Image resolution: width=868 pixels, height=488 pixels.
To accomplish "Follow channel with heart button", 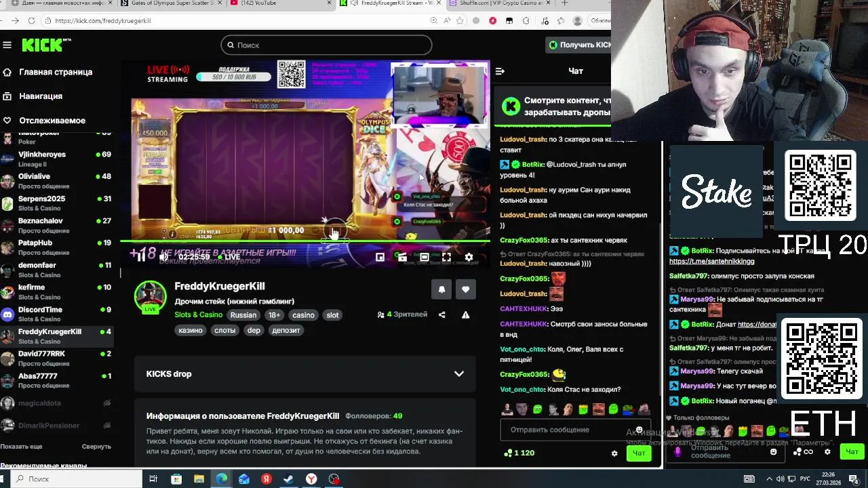I will (465, 289).
